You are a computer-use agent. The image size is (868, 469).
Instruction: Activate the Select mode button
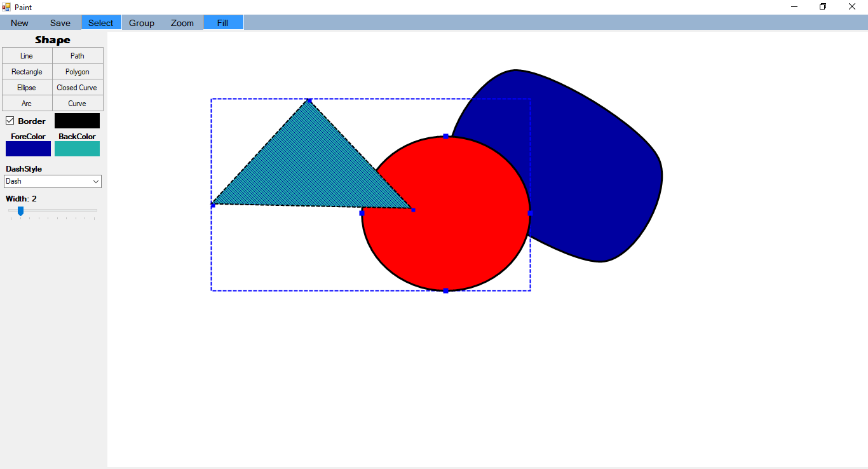point(101,23)
